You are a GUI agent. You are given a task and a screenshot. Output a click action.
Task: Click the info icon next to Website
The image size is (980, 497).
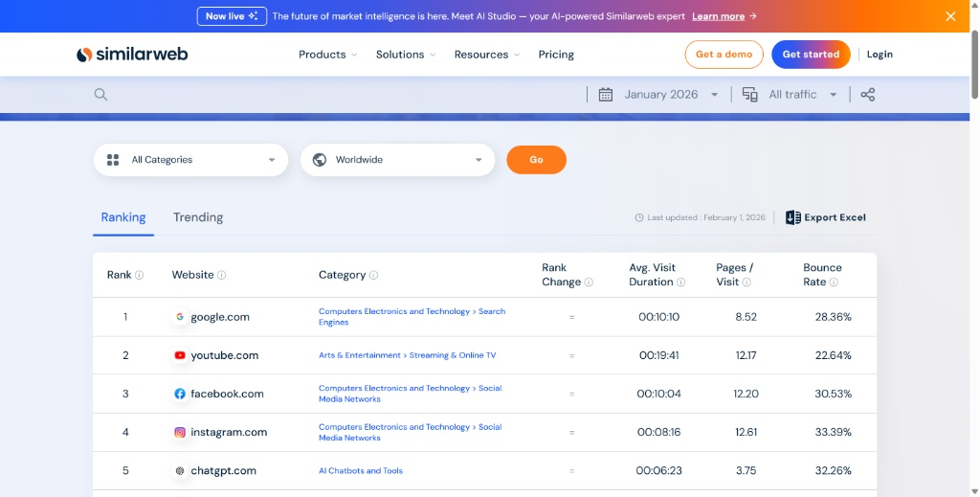point(221,275)
